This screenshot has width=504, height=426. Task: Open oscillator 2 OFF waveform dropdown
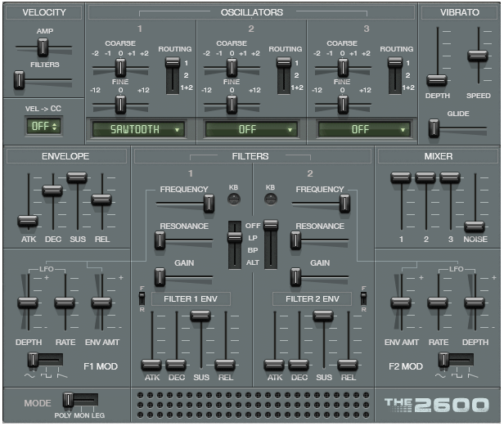coord(250,129)
